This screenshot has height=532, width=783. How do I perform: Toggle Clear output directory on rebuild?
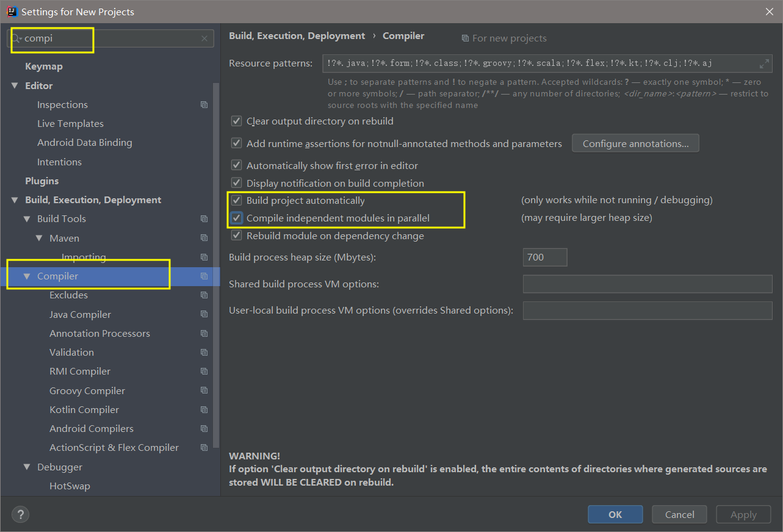[236, 121]
